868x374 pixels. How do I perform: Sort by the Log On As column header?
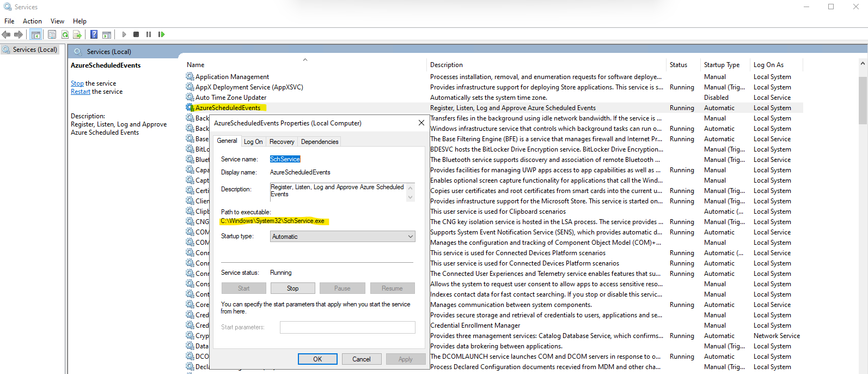coord(777,65)
